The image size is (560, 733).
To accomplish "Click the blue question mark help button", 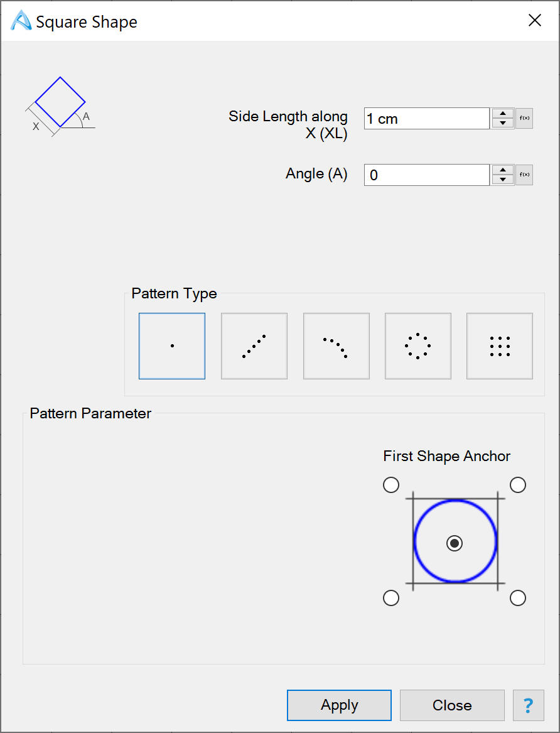I will pyautogui.click(x=529, y=705).
